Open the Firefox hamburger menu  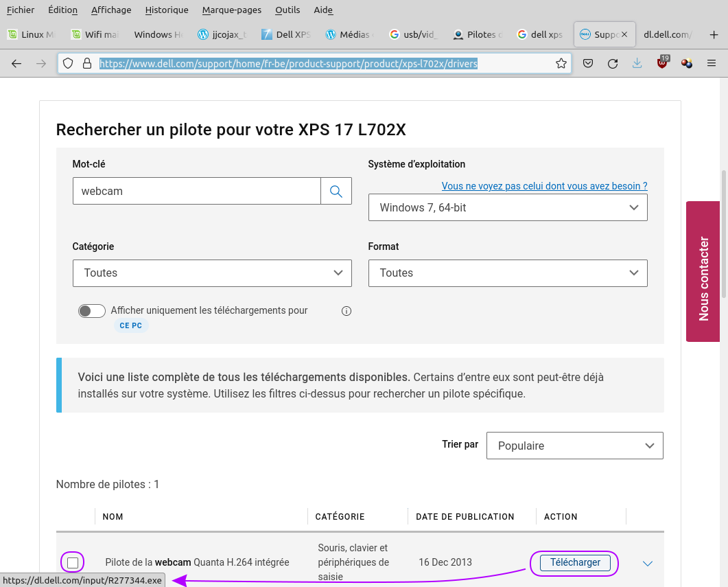coord(711,64)
